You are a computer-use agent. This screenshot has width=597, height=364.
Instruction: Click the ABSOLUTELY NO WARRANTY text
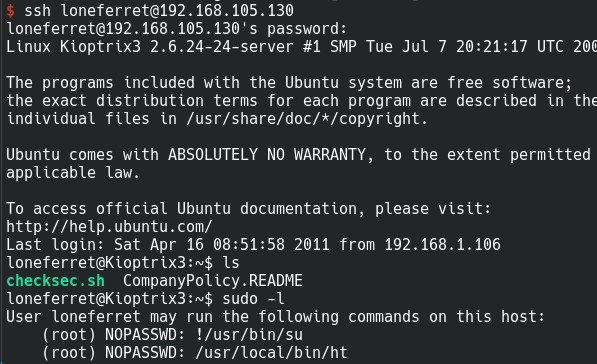267,155
